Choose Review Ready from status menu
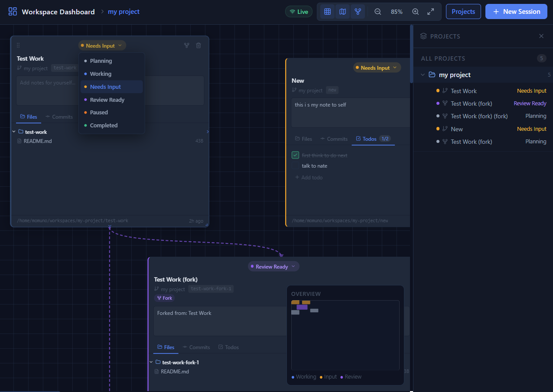This screenshot has width=553, height=392. coord(111,100)
